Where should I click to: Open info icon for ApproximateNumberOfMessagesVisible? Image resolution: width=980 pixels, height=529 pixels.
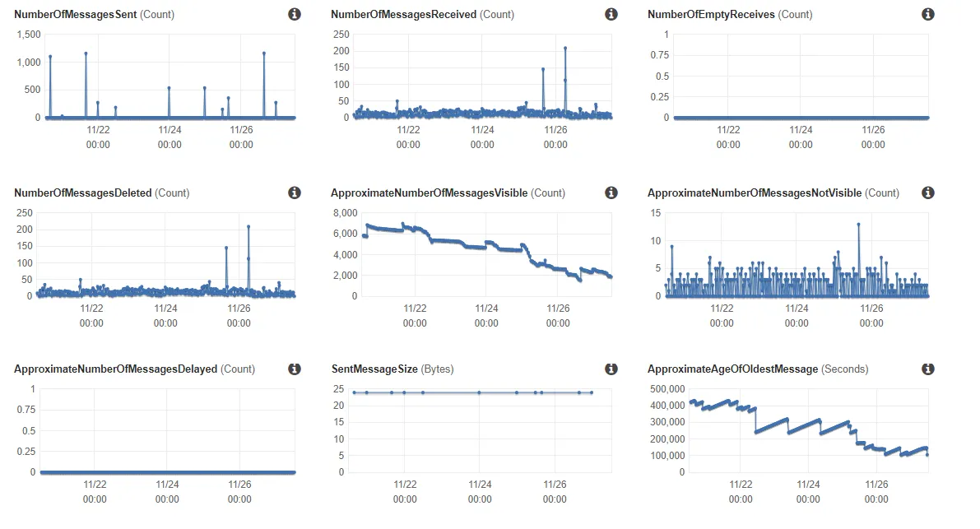click(x=611, y=193)
